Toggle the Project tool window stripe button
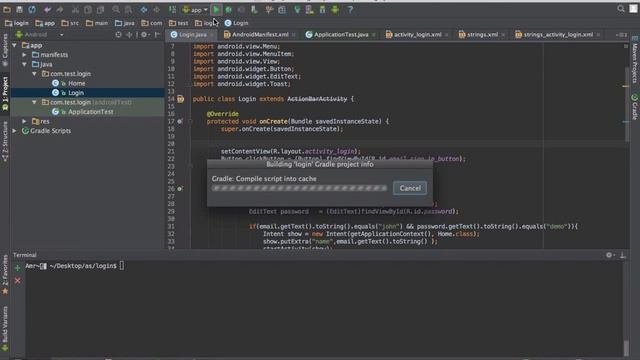Image resolution: width=640 pixels, height=360 pixels. 5,93
